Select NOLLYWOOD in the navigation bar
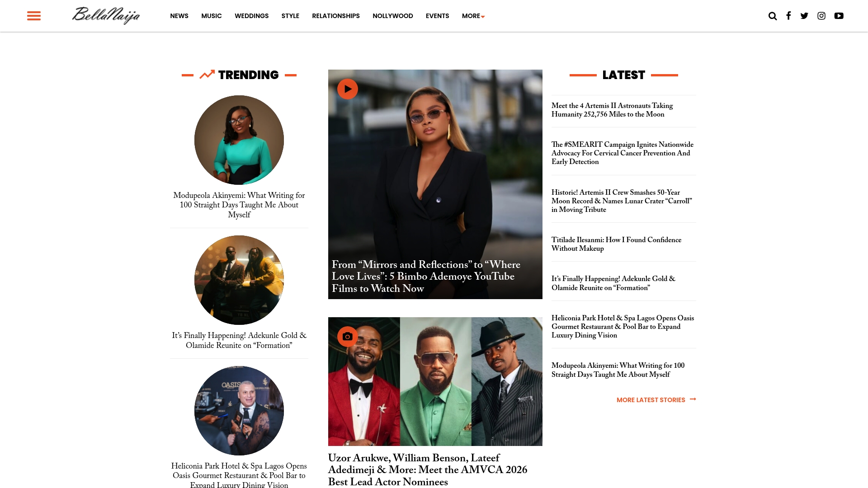This screenshot has height=488, width=868. [393, 16]
